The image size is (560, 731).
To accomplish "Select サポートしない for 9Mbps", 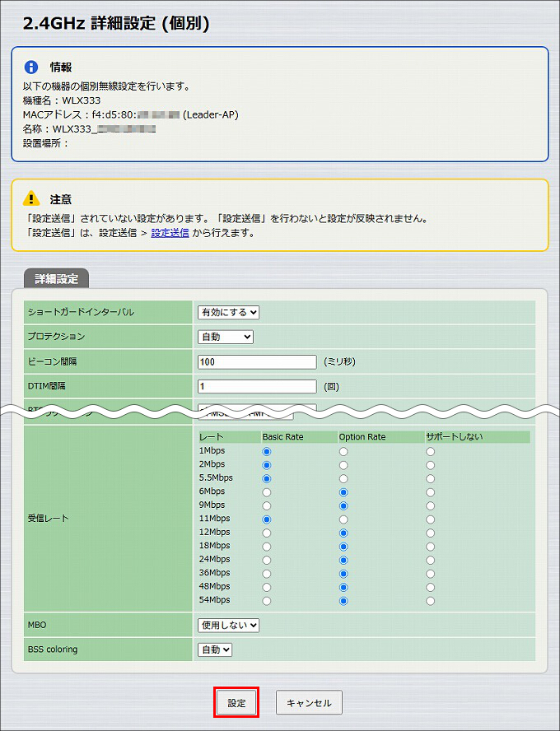I will (x=431, y=505).
